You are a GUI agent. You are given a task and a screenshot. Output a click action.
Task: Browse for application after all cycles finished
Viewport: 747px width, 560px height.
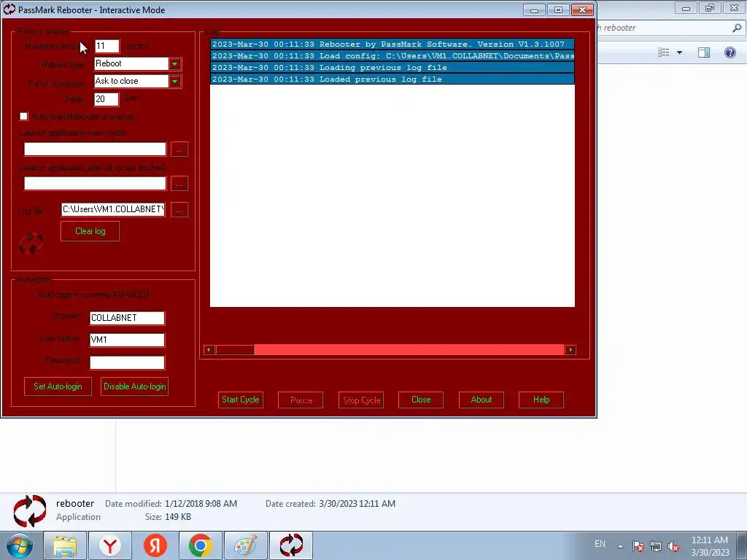[179, 184]
